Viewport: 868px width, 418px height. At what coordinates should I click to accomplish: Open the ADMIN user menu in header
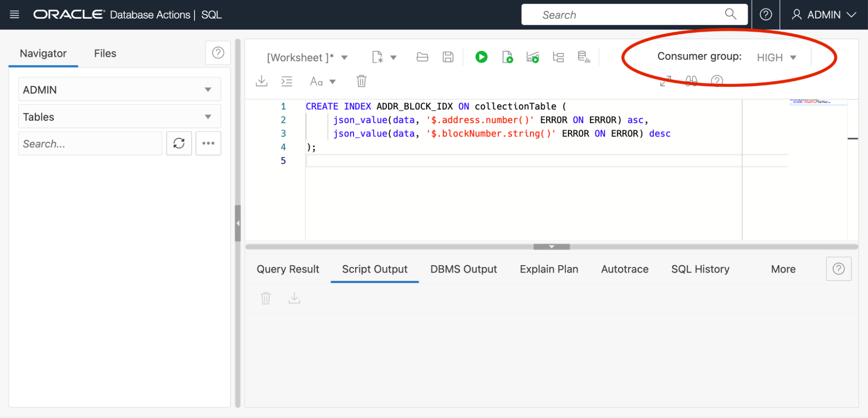click(x=824, y=15)
